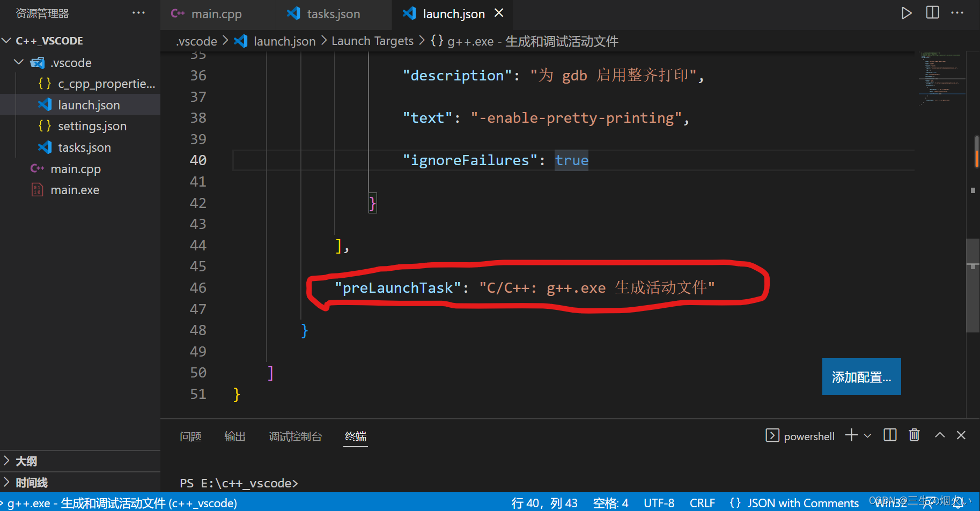Click the new terminal plus icon
This screenshot has width=980, height=511.
850,435
